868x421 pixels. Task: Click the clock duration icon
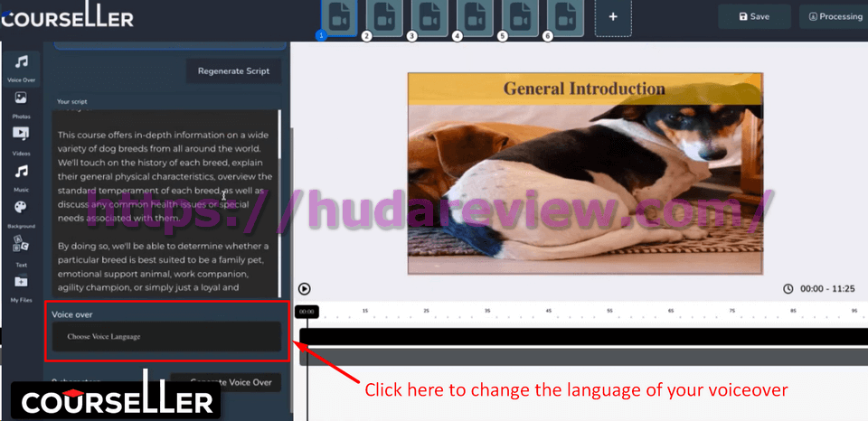coord(788,289)
